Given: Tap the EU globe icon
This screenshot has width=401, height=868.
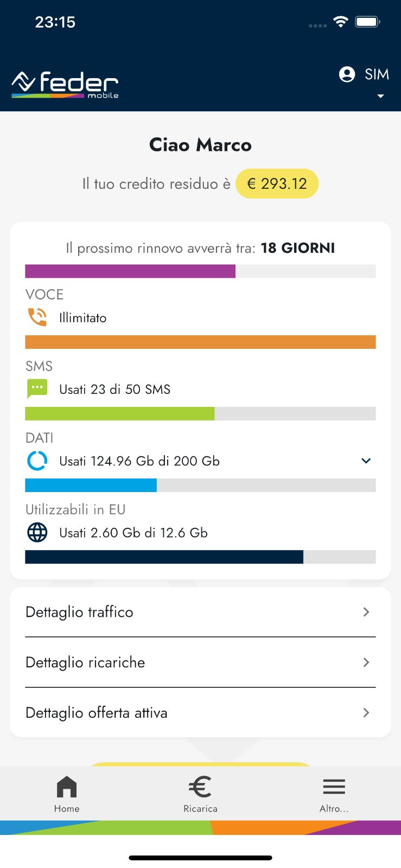Looking at the screenshot, I should pyautogui.click(x=37, y=532).
